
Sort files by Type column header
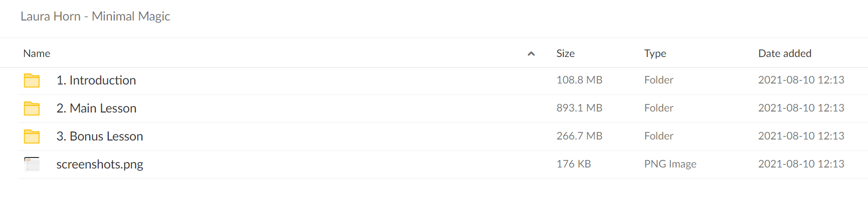655,53
